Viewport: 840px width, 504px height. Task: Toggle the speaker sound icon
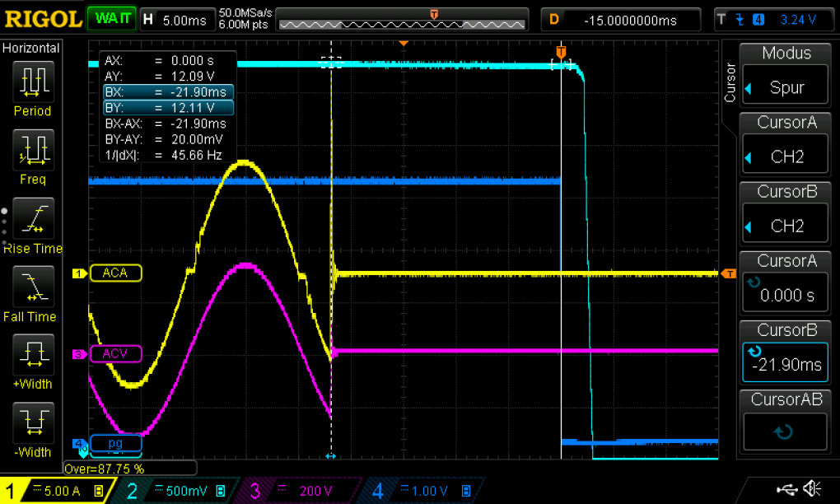pos(812,488)
